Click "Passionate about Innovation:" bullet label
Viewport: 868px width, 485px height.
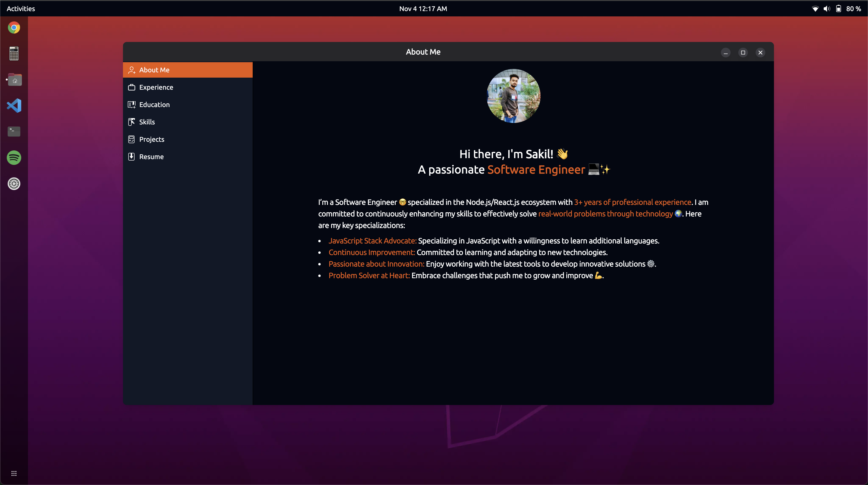pos(376,264)
